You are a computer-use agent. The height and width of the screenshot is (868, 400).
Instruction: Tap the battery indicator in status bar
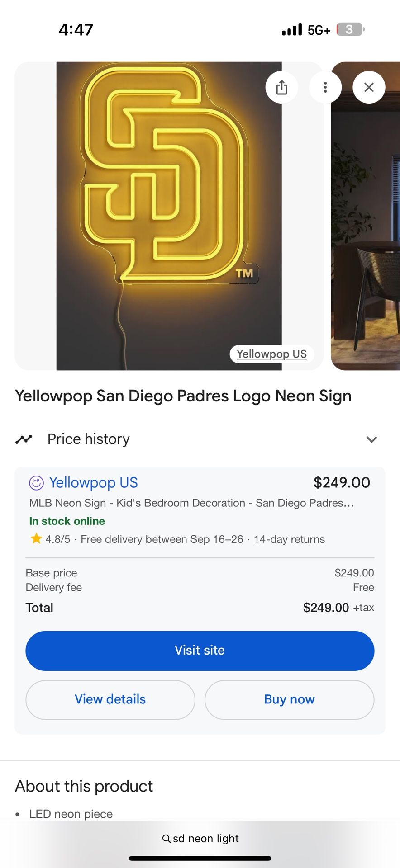(350, 30)
